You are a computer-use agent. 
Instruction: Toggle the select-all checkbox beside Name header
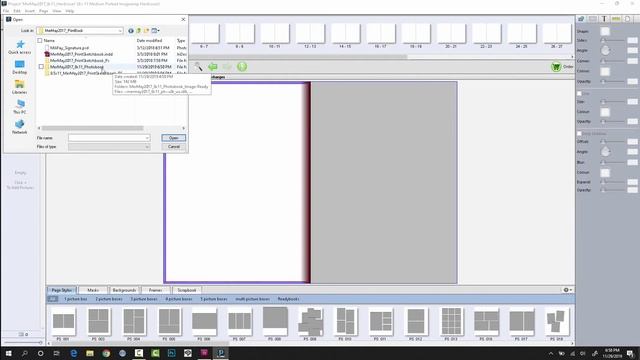pos(40,40)
